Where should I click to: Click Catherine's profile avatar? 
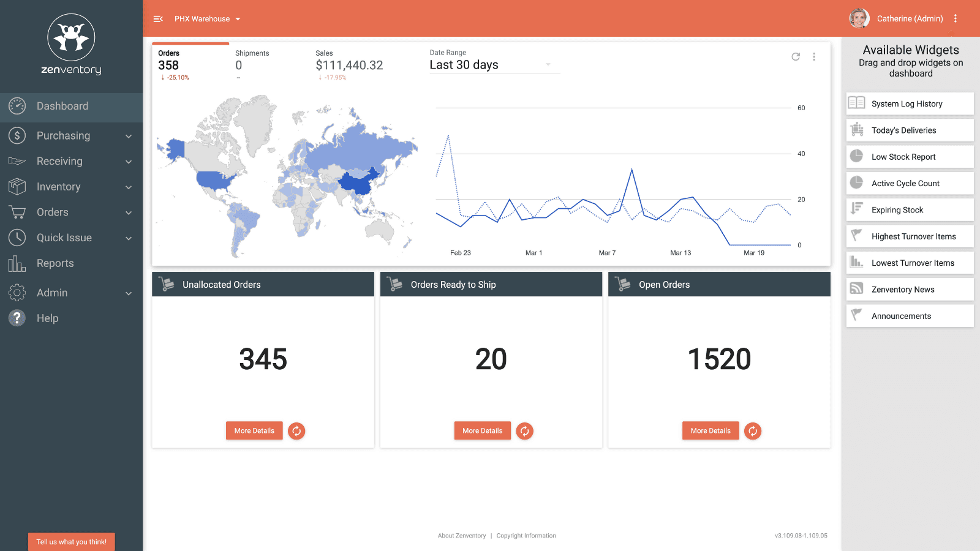[x=859, y=18]
